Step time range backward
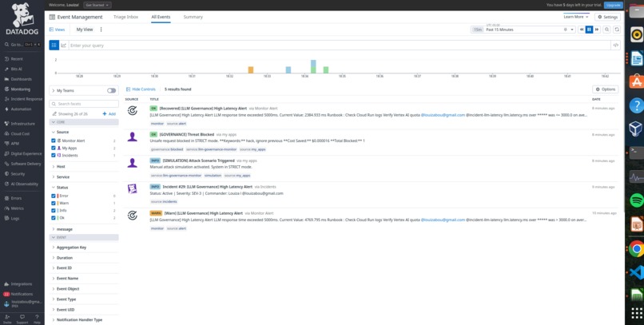644x325 pixels. (x=581, y=30)
